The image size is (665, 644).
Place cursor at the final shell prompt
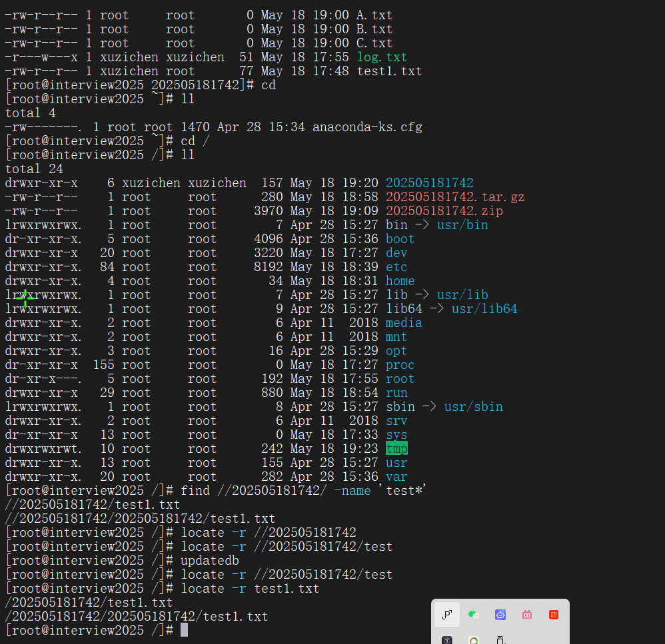[x=184, y=631]
